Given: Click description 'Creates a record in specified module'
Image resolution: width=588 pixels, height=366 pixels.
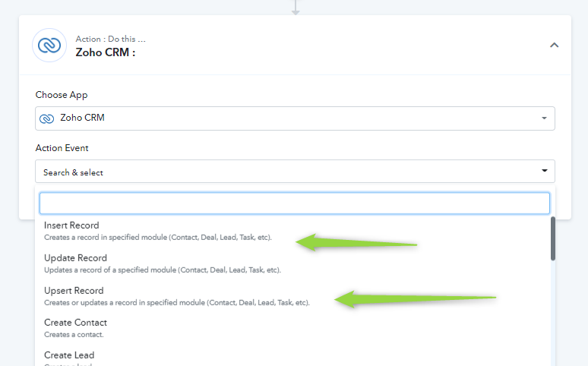Looking at the screenshot, I should [x=158, y=238].
